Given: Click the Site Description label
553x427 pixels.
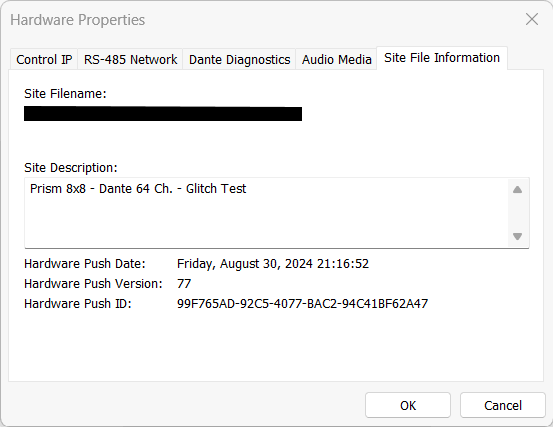Looking at the screenshot, I should (71, 168).
